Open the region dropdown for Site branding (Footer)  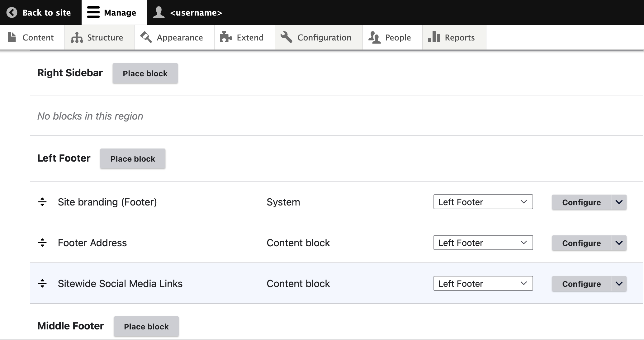pyautogui.click(x=483, y=202)
